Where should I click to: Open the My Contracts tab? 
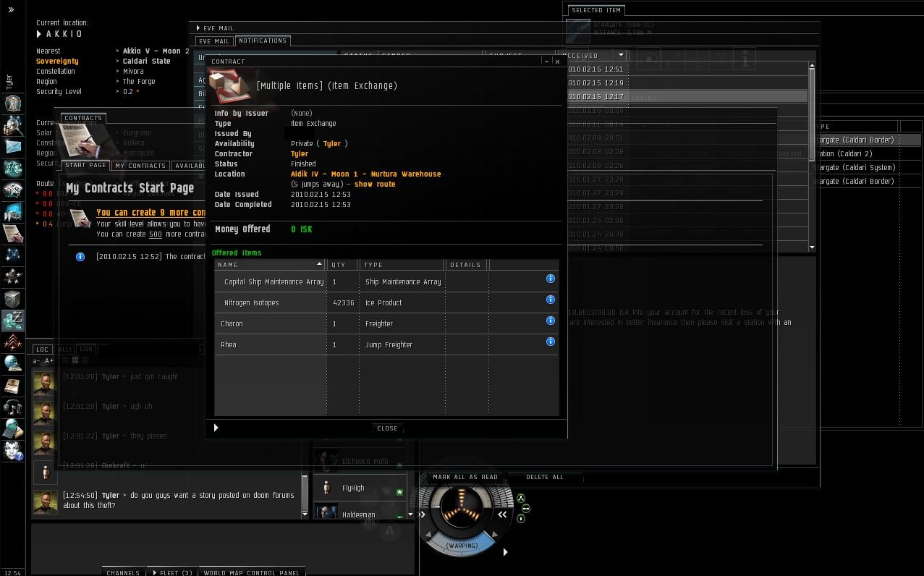pyautogui.click(x=141, y=166)
